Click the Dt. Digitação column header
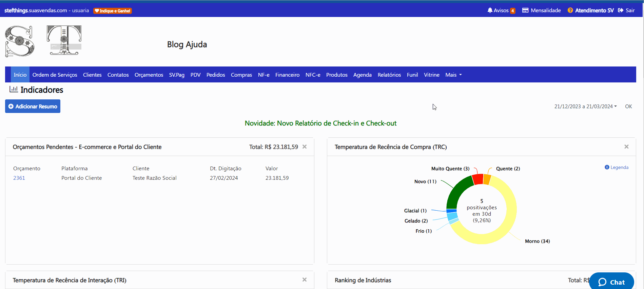Image resolution: width=644 pixels, height=289 pixels. click(x=226, y=168)
